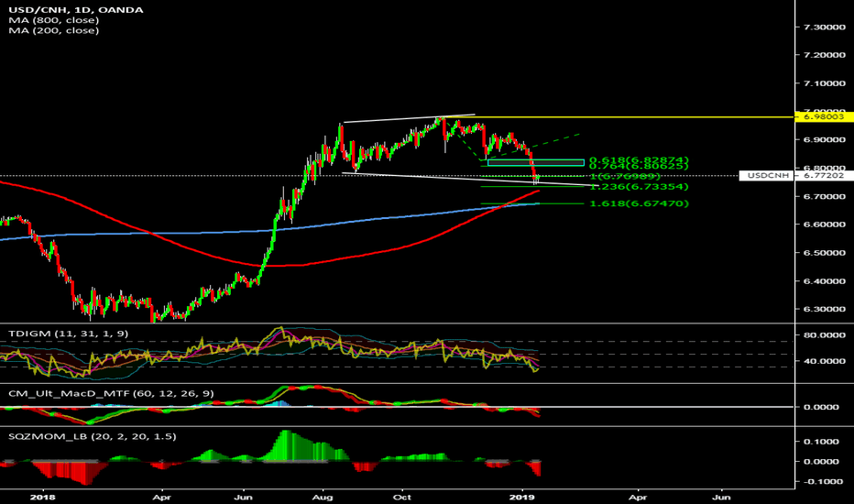Viewport: 854px width, 504px height.
Task: Click the 2018 time axis label
Action: [x=43, y=498]
